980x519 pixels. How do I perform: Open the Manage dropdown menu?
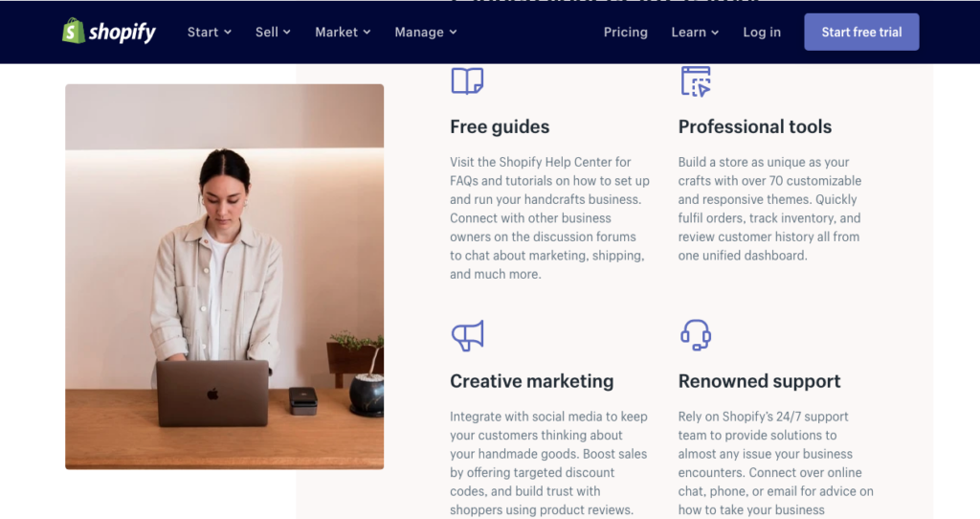click(425, 32)
